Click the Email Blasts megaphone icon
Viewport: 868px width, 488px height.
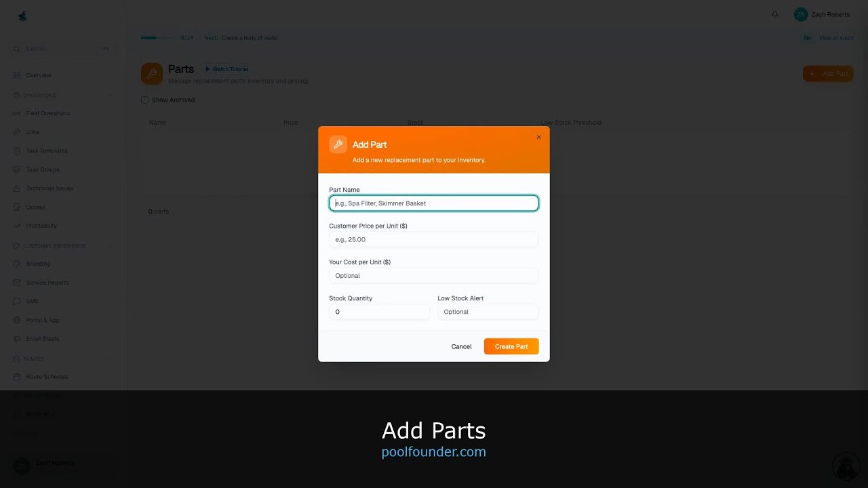(17, 339)
